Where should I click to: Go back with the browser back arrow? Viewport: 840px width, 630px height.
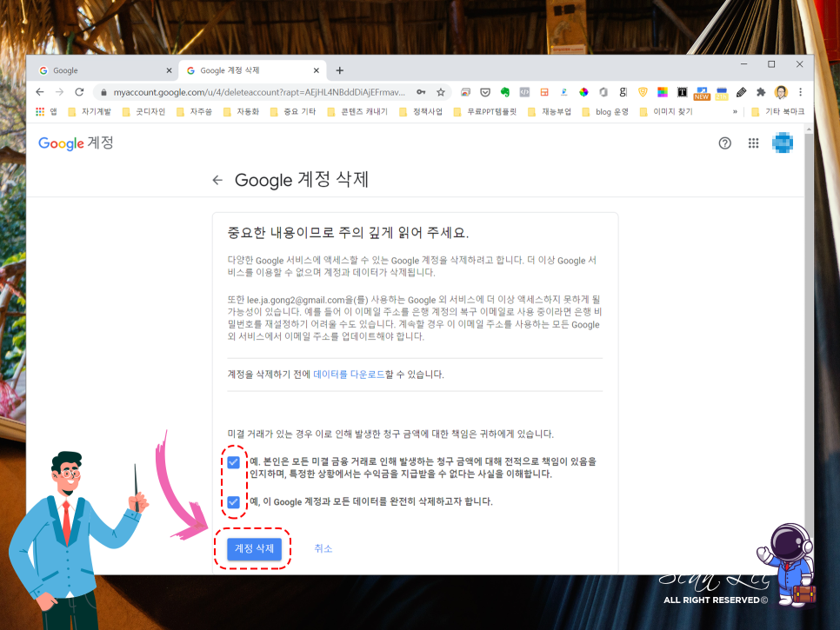(x=40, y=92)
